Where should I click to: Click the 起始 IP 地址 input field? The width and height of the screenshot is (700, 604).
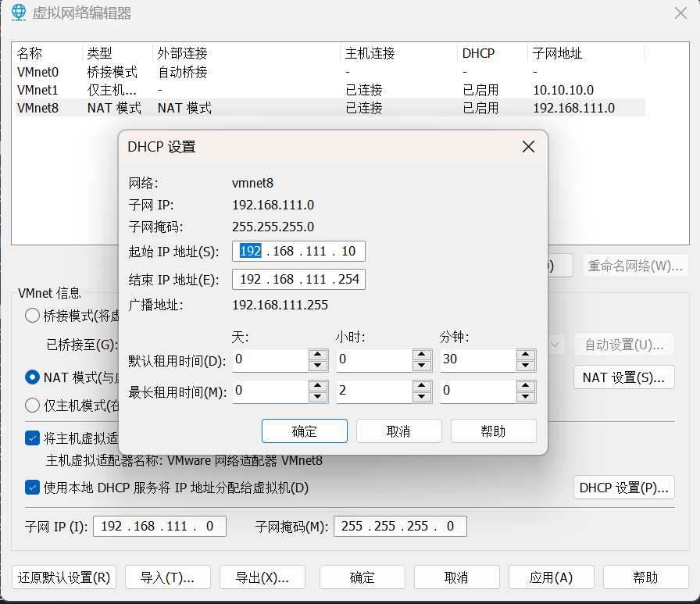pyautogui.click(x=298, y=252)
